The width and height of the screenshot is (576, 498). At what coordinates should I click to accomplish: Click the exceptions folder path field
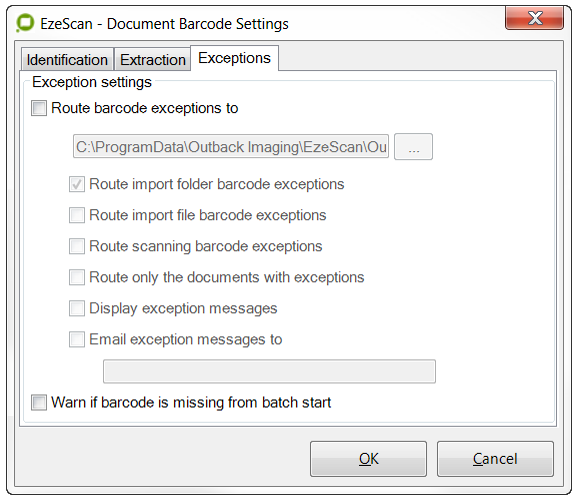click(231, 147)
